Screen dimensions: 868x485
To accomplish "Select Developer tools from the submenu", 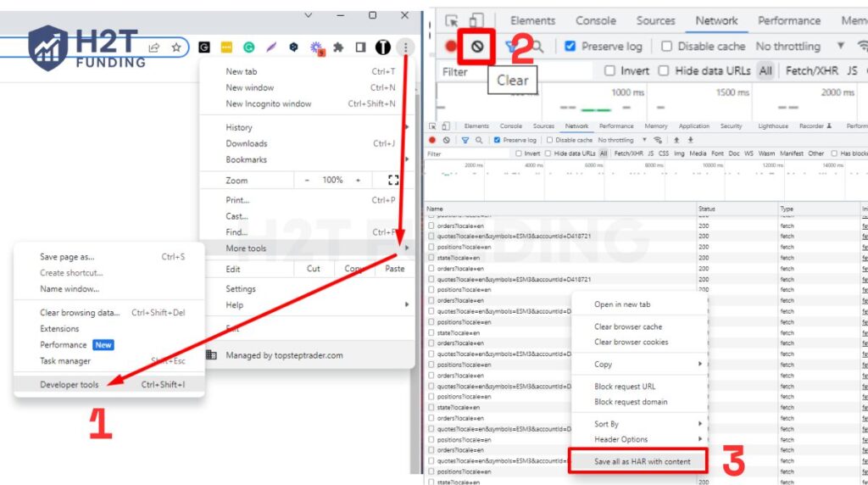I will [70, 385].
